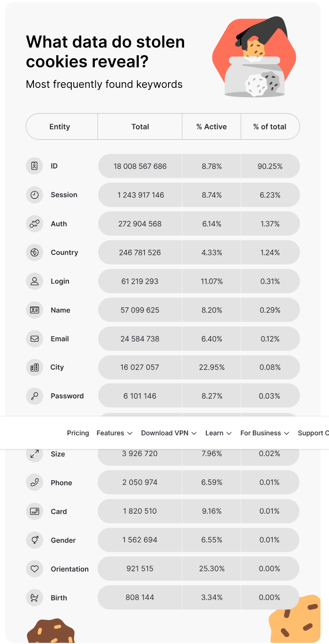The height and width of the screenshot is (644, 329).
Task: Click the ID badge icon
Action: (34, 166)
